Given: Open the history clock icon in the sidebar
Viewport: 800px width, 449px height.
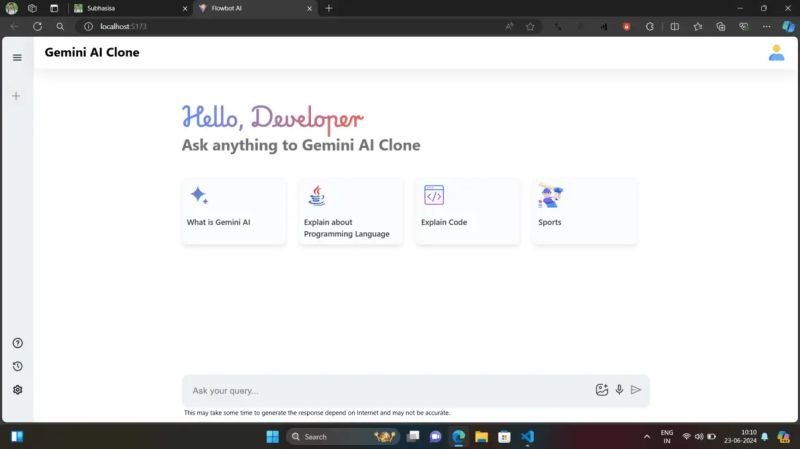Looking at the screenshot, I should (18, 366).
